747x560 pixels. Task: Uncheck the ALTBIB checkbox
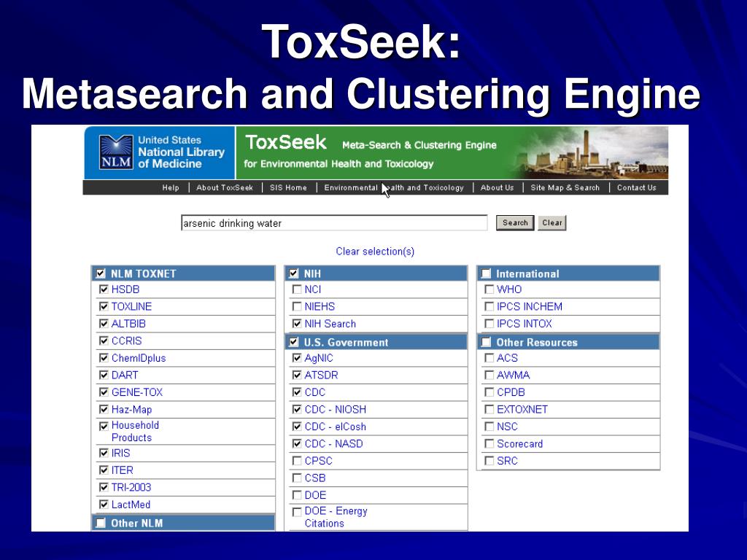tap(104, 323)
